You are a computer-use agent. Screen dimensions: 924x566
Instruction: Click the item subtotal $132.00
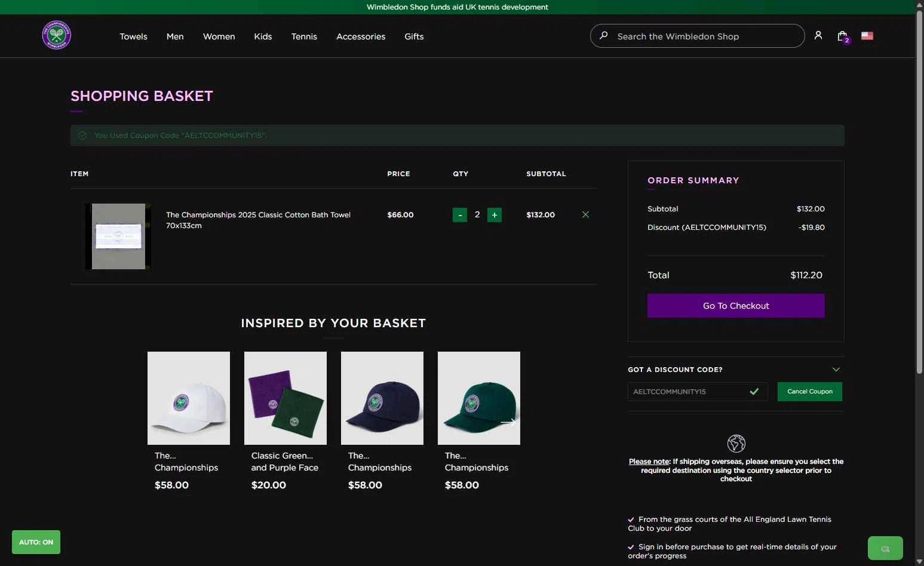541,215
